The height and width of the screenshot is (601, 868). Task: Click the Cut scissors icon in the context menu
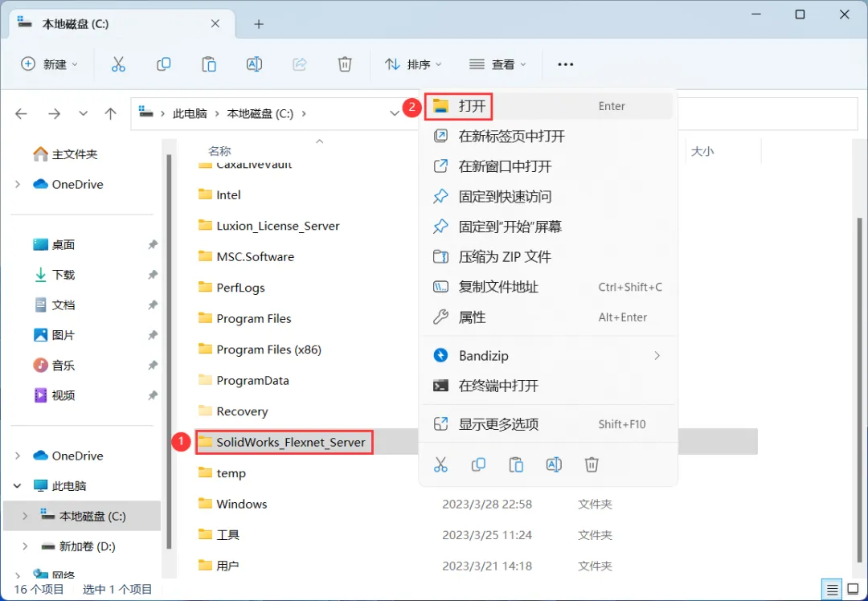[440, 464]
